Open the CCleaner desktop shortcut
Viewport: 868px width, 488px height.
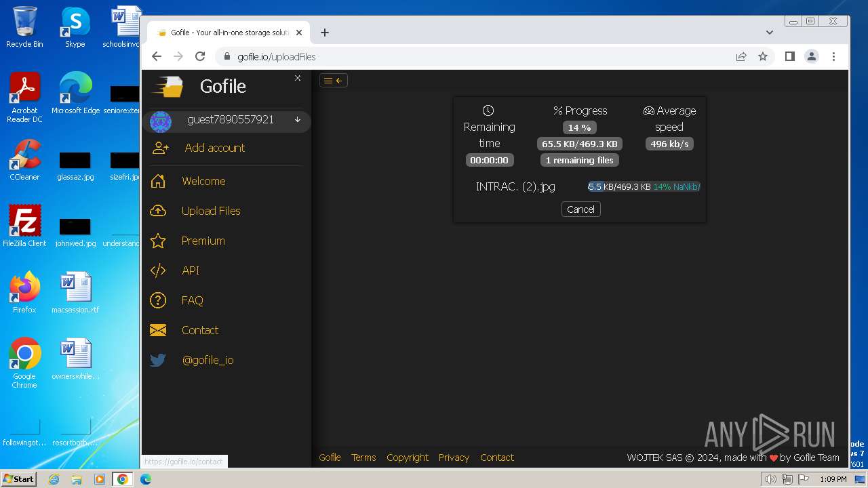click(24, 160)
